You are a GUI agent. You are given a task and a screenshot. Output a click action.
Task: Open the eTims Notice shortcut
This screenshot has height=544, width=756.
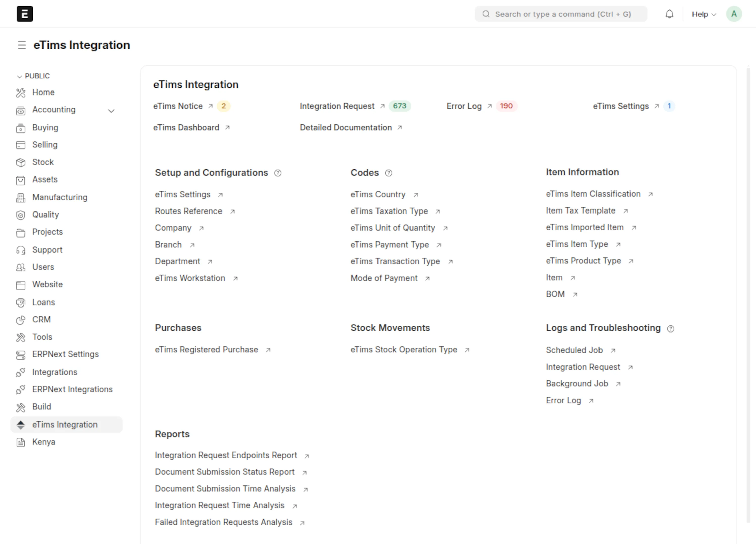[178, 106]
